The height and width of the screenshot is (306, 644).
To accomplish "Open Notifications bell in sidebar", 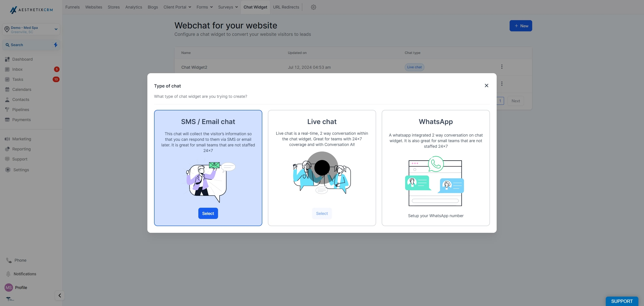I will point(8,274).
